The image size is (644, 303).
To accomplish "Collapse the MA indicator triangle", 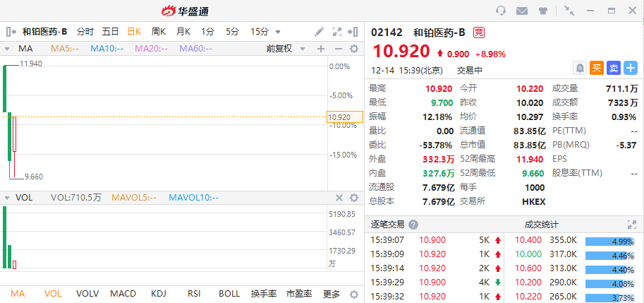I will point(7,49).
